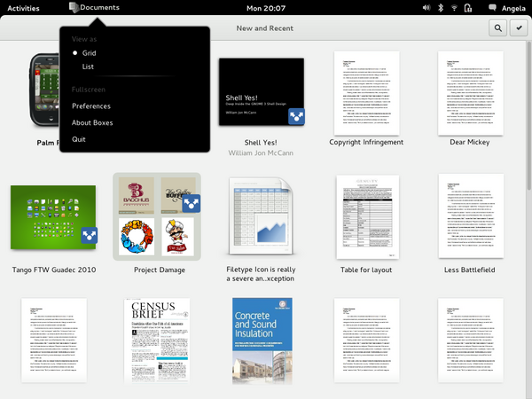Open the Copyright Infringement document

tap(366, 91)
